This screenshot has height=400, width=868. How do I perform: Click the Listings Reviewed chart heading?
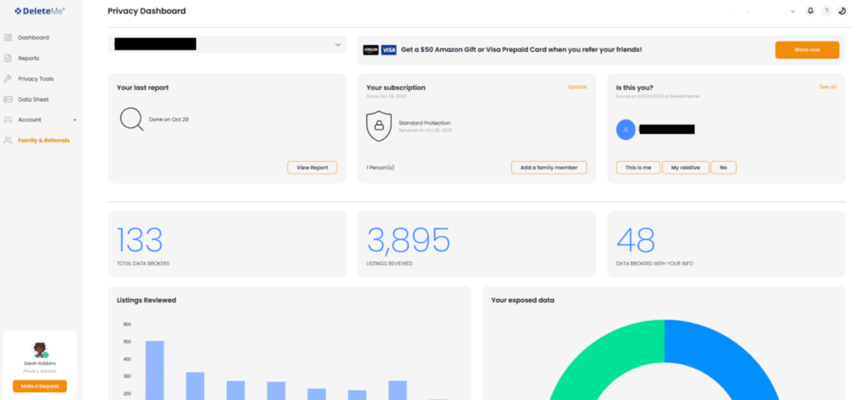click(x=146, y=300)
